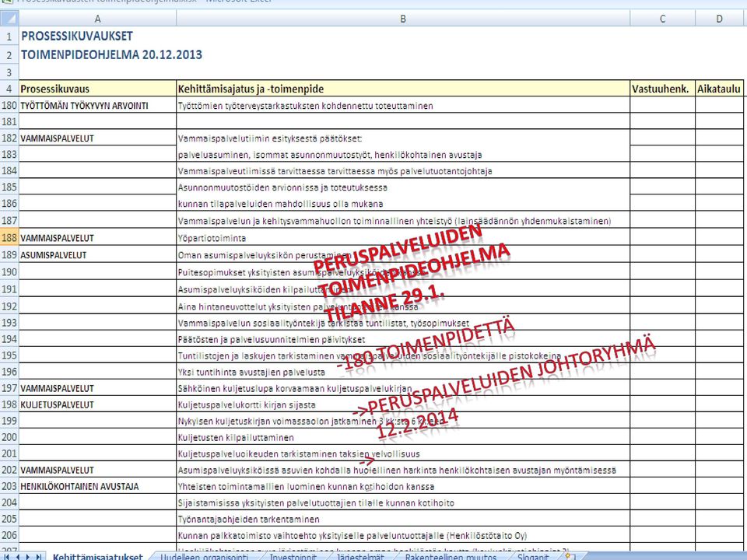Click the Prosessikuvaus column heading cell
This screenshot has height=560, width=747.
click(98, 89)
